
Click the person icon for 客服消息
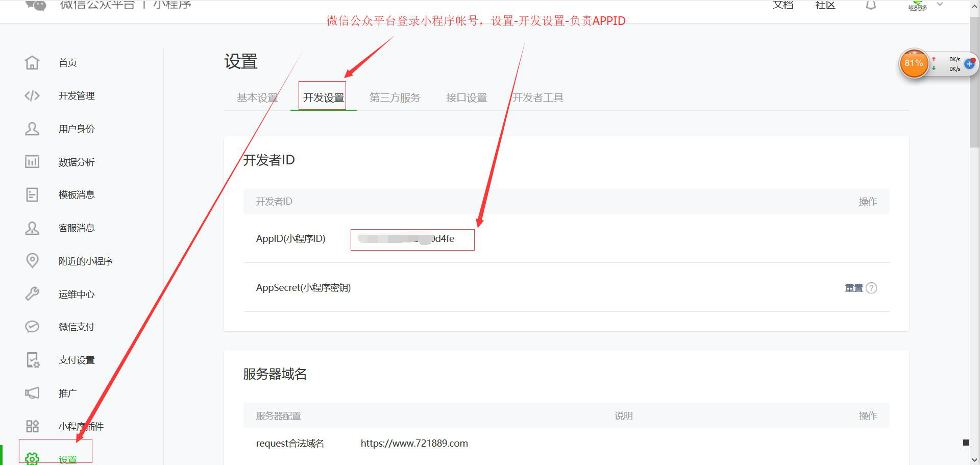coord(32,228)
